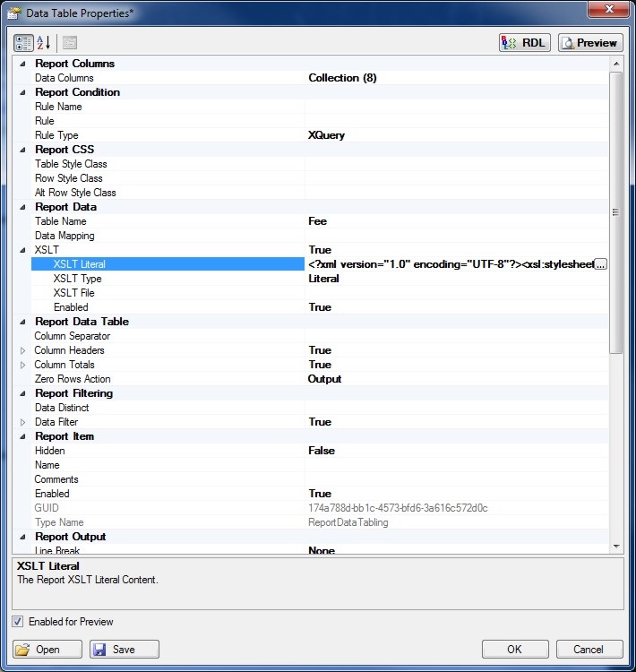The height and width of the screenshot is (672, 636).
Task: Click the scroll down arrow of property grid
Action: (x=615, y=546)
